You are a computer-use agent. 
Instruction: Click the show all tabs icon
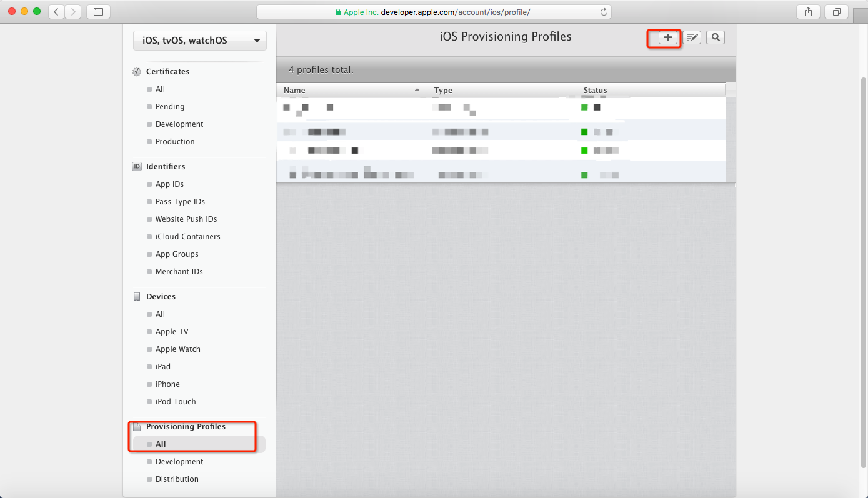click(836, 12)
